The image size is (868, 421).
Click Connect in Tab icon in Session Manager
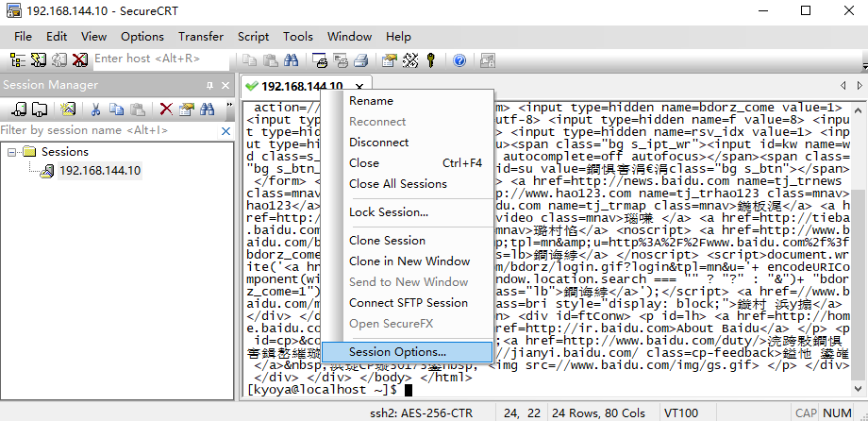pos(40,109)
